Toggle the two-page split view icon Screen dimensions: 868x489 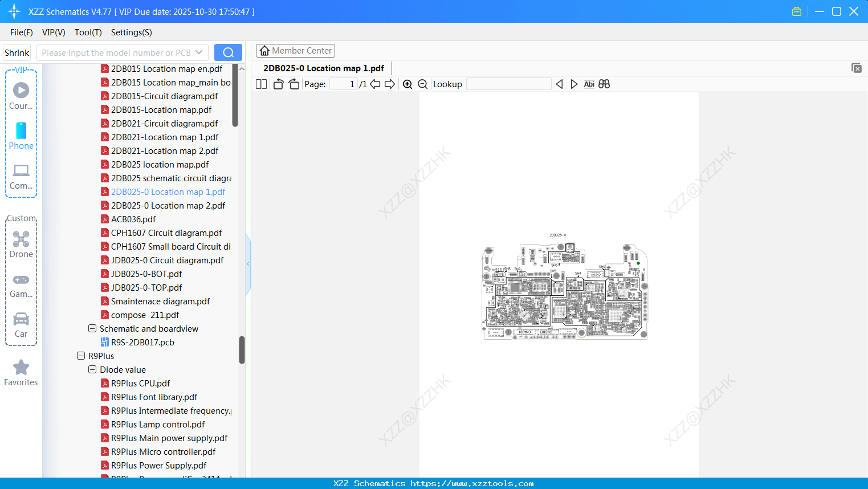click(261, 84)
